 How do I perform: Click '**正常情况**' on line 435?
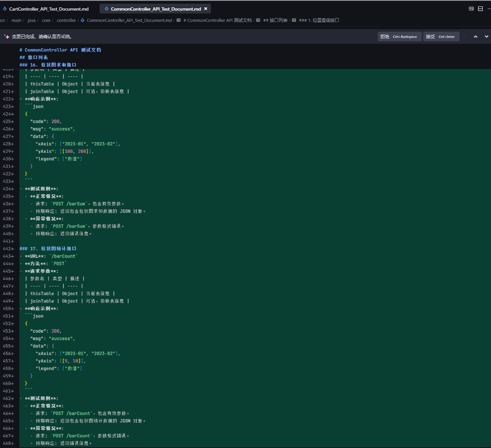click(x=47, y=196)
